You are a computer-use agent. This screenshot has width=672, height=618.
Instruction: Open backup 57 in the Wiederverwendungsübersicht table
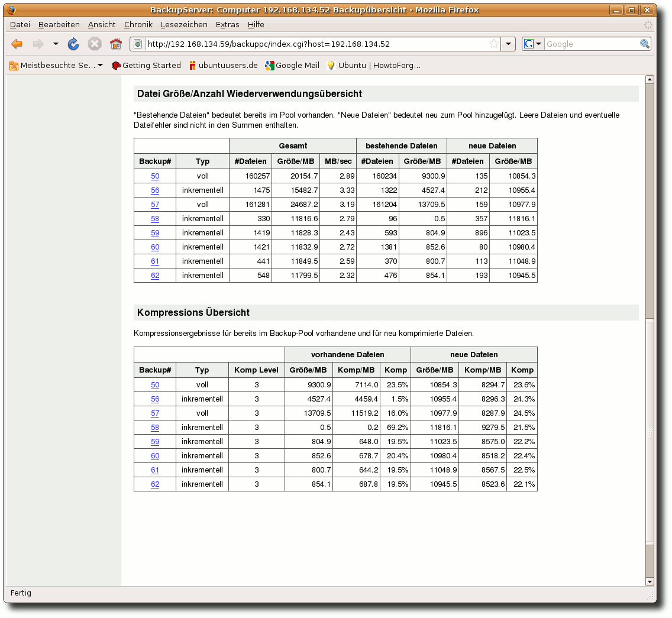pyautogui.click(x=155, y=205)
